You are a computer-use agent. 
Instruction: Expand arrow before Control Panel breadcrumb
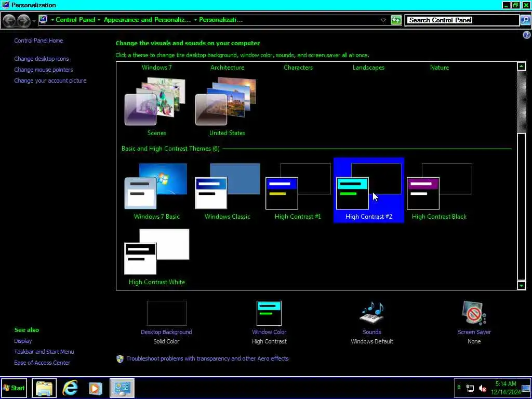(x=52, y=20)
